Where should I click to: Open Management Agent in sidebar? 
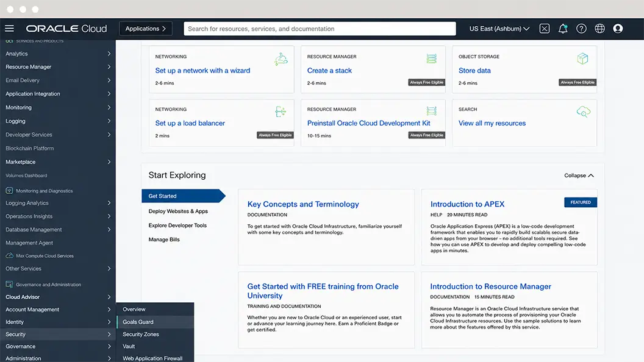coord(29,243)
